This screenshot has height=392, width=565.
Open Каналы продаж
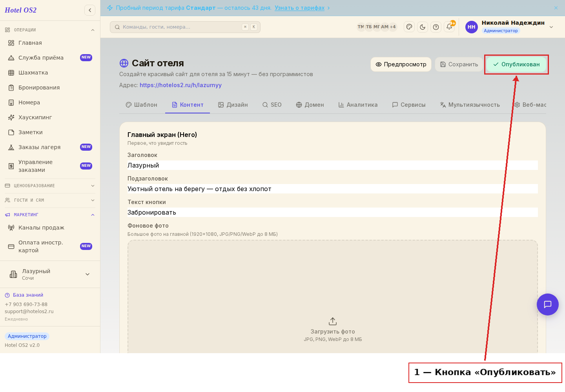coord(50,228)
